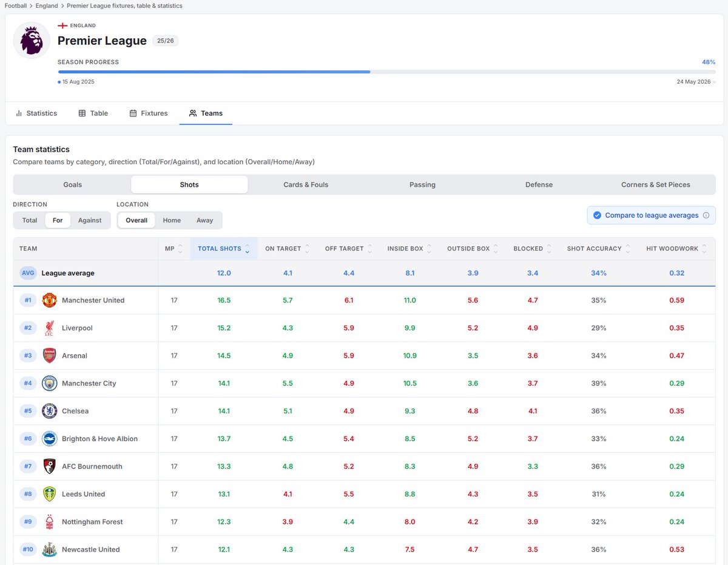
Task: Click the Liverpool club crest
Action: coord(49,328)
